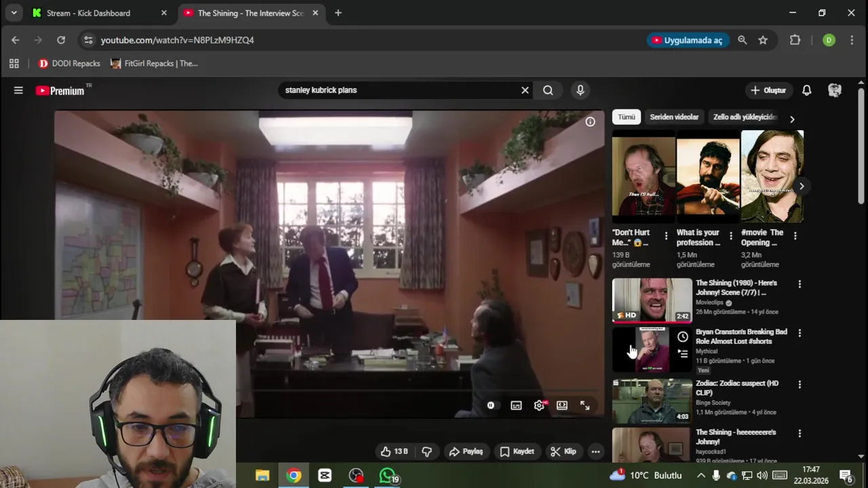Open more actions under the video

click(595, 451)
